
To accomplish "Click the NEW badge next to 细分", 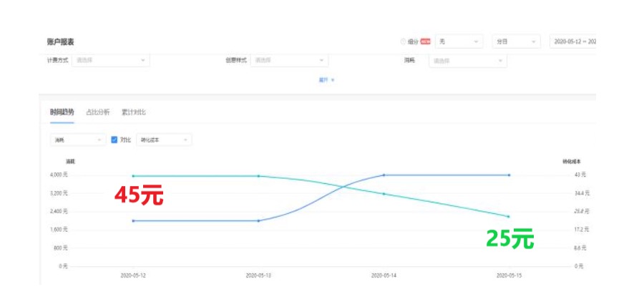I will point(426,42).
